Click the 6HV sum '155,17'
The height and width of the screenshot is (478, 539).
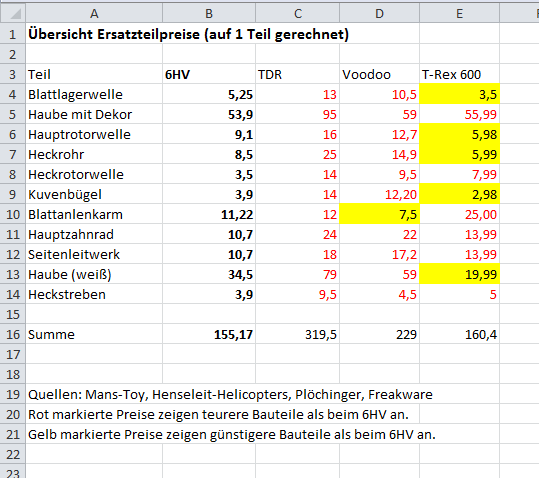point(209,334)
